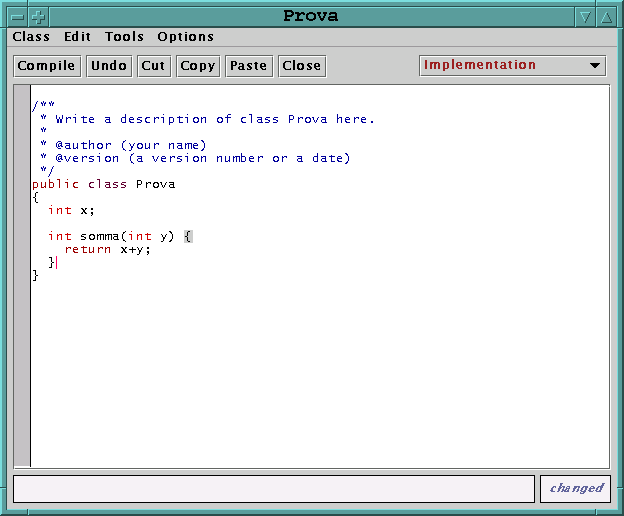Click the "changed" status indicator
624x516 pixels.
point(576,489)
